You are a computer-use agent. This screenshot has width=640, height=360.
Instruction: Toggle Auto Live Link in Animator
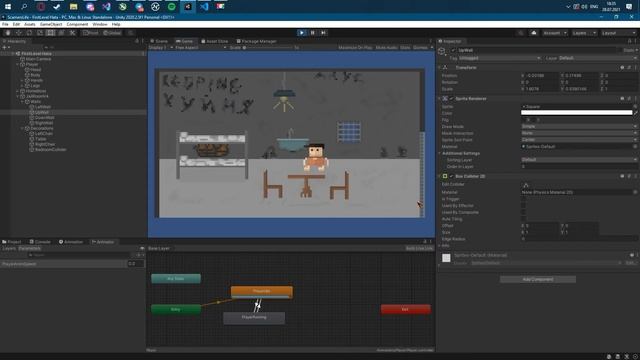click(x=419, y=248)
